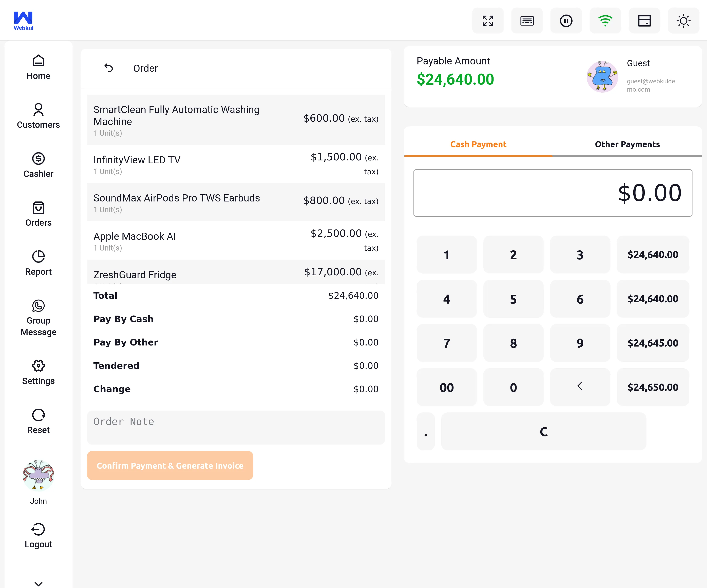
Task: Open the cash drawer card icon
Action: (644, 21)
